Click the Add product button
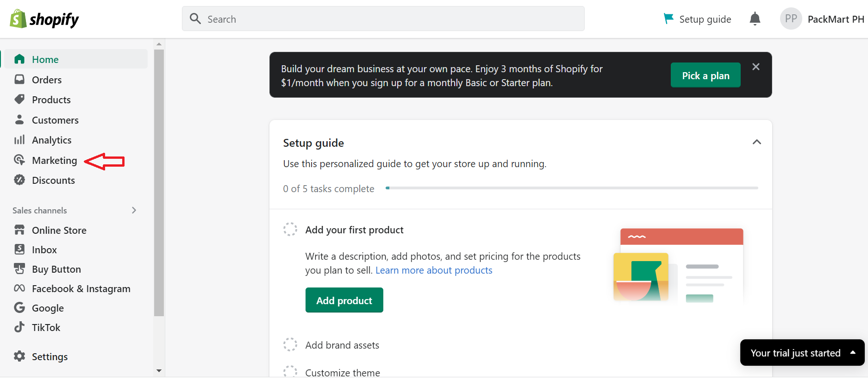The image size is (868, 381). click(x=344, y=300)
